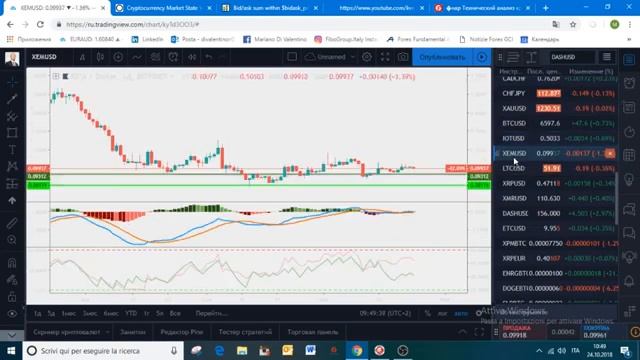
Task: Open the Заметки notes tab
Action: pos(133,332)
